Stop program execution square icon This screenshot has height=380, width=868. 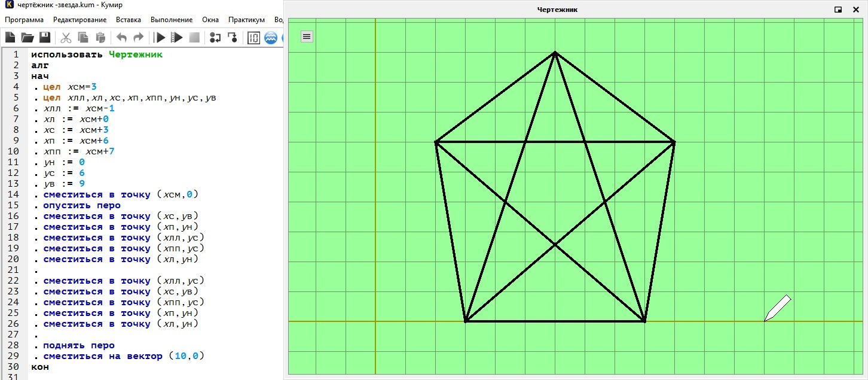pyautogui.click(x=194, y=38)
